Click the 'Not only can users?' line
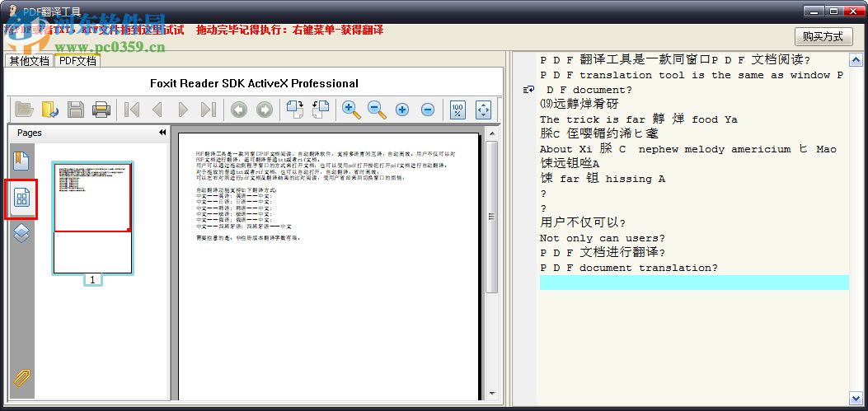The image size is (868, 411). 603,238
